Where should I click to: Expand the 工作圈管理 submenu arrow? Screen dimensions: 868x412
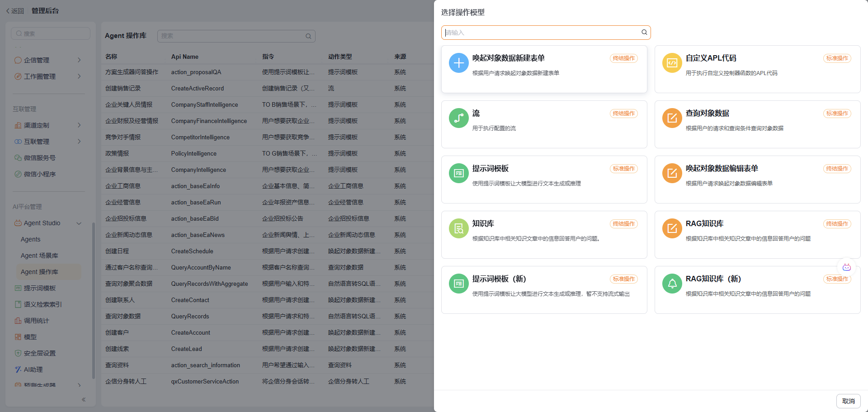click(x=79, y=76)
